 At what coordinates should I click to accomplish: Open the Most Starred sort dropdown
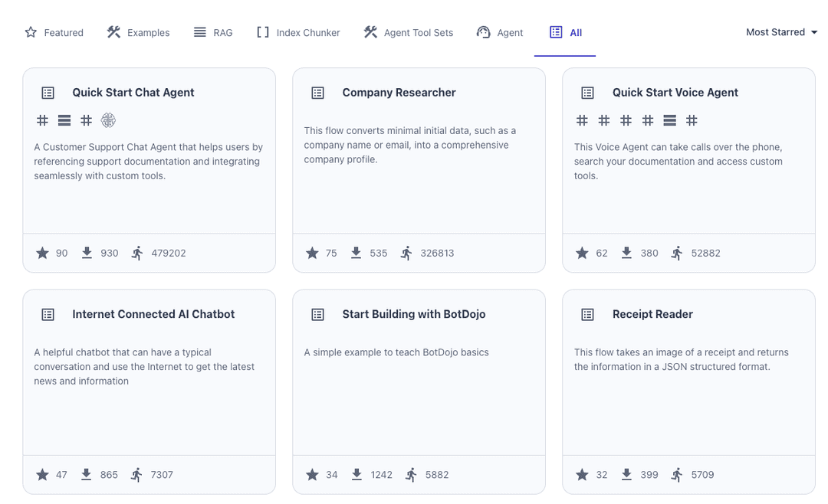click(x=781, y=32)
